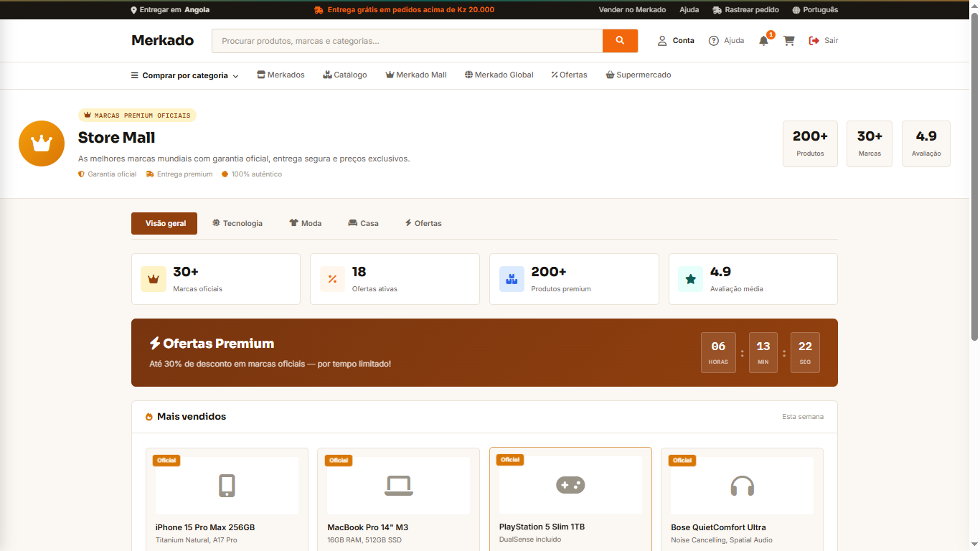Open Supermercado in the navigation bar
980x551 pixels.
pyautogui.click(x=639, y=75)
